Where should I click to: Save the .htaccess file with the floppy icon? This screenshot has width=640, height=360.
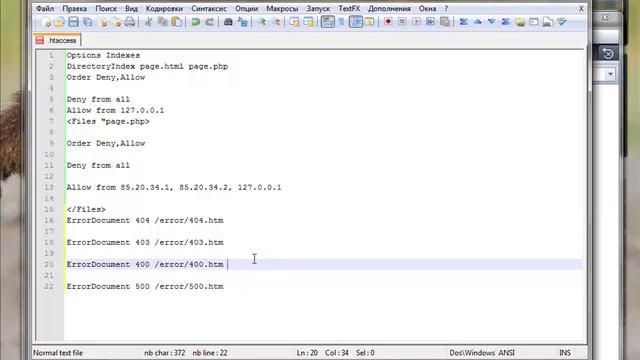73,22
